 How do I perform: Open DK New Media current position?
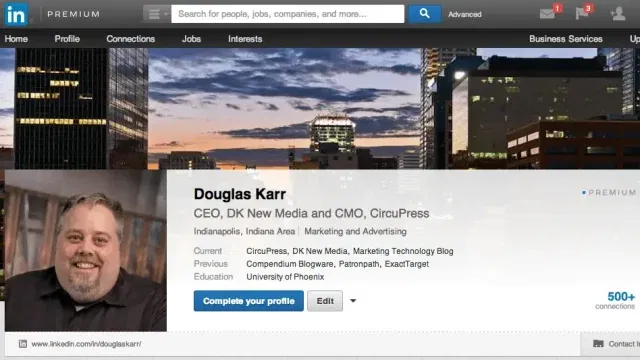click(320, 251)
